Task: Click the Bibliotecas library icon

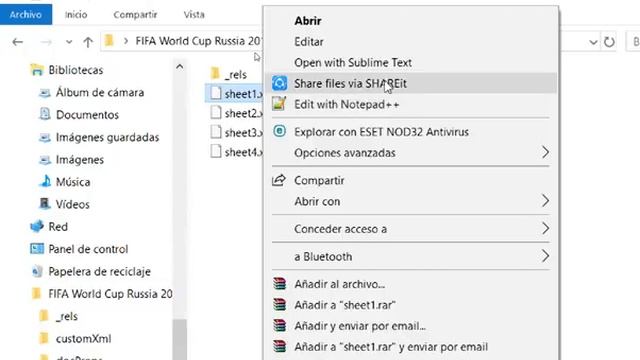Action: click(37, 70)
